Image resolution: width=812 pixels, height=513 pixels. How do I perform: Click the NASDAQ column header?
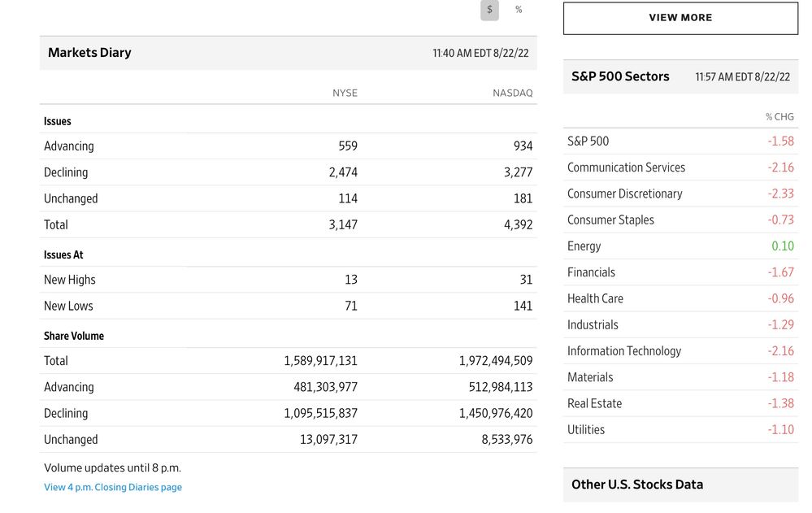point(512,93)
